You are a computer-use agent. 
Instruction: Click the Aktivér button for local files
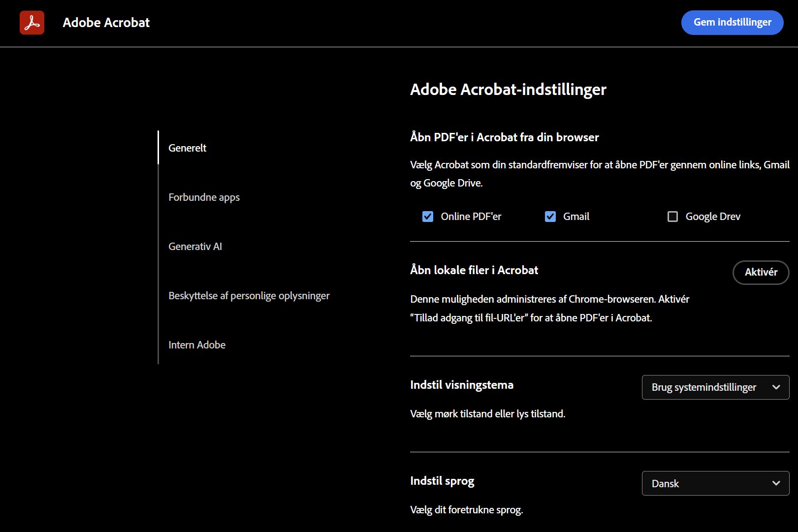[x=761, y=272]
